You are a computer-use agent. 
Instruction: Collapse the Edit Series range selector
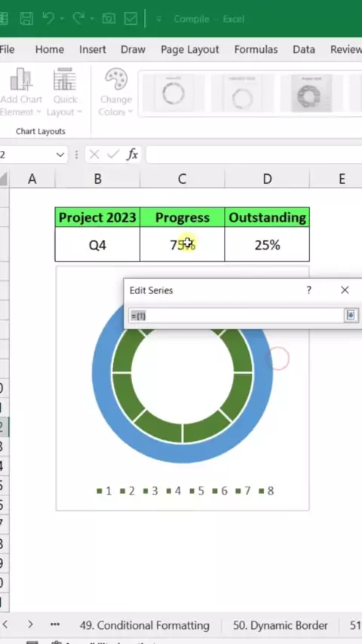click(x=351, y=315)
